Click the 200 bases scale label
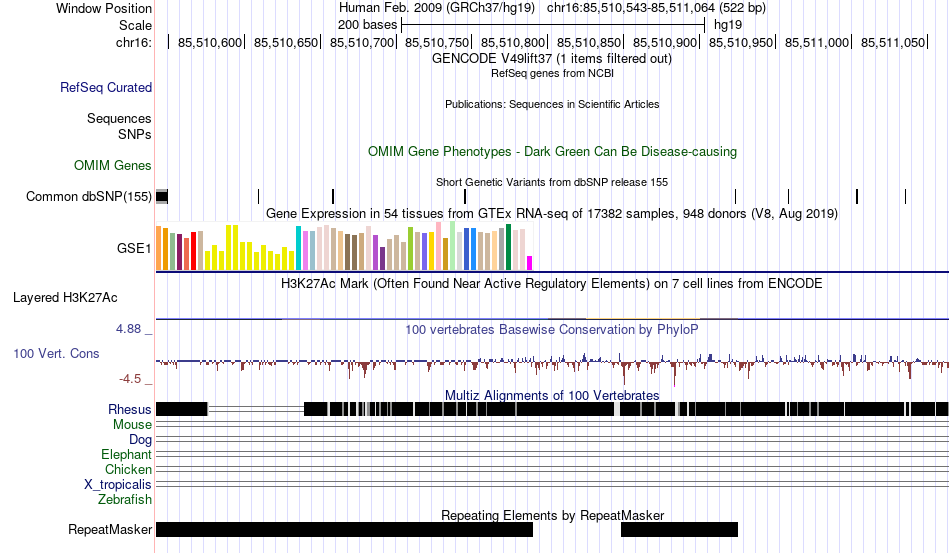This screenshot has height=553, width=950. 367,25
